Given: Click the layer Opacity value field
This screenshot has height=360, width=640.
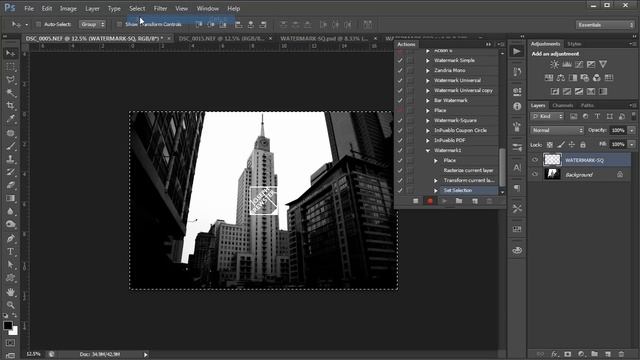Looking at the screenshot, I should (x=618, y=130).
